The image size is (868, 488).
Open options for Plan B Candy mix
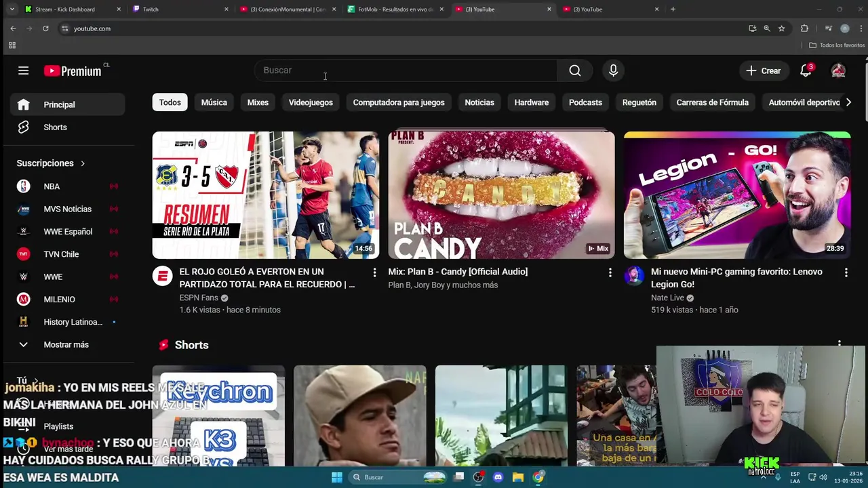[x=610, y=272]
